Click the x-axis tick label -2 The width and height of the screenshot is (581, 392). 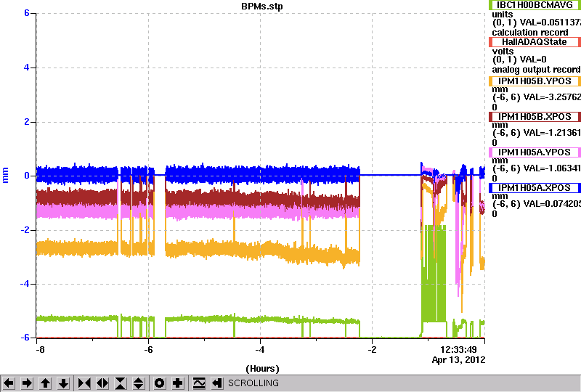click(x=372, y=350)
